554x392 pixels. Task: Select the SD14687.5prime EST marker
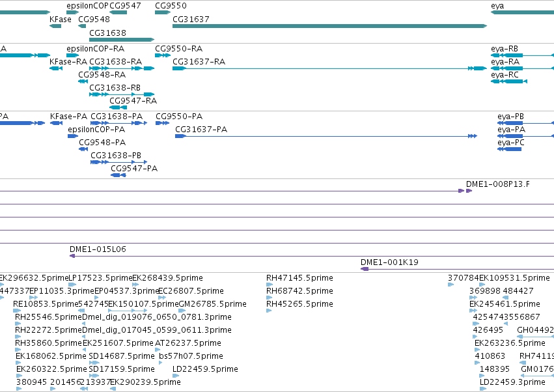94,363
